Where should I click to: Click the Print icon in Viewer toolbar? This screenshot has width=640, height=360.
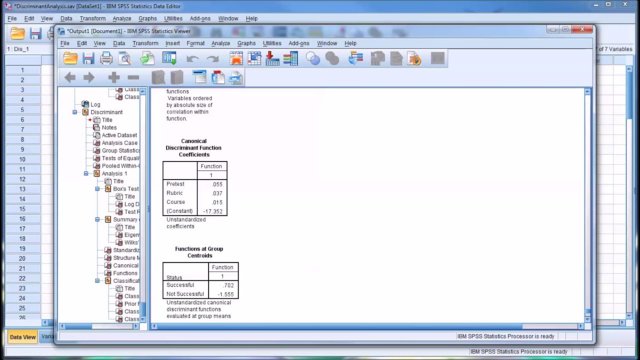pos(106,58)
